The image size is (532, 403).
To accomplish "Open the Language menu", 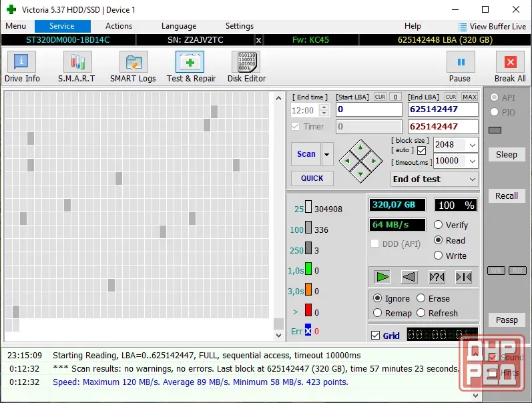I will pyautogui.click(x=179, y=26).
